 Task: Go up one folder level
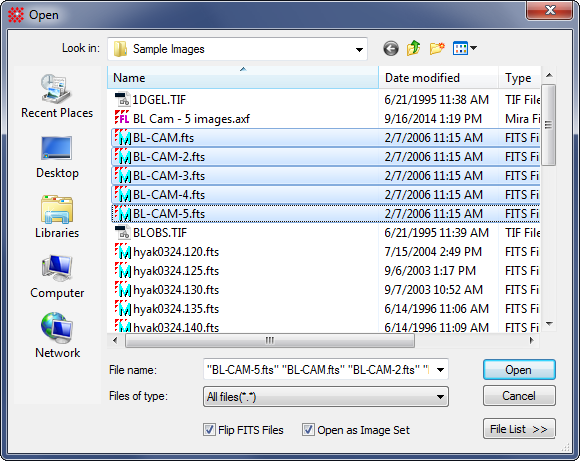[x=414, y=48]
